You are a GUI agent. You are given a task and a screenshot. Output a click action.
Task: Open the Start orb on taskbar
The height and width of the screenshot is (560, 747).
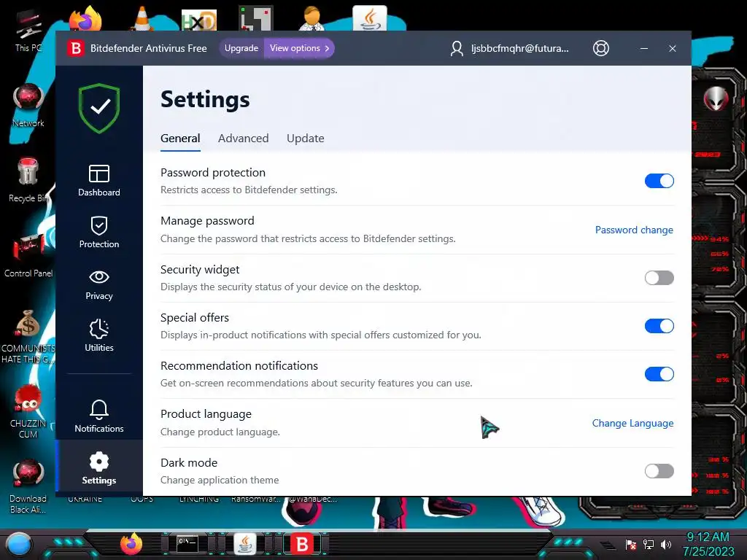[19, 544]
